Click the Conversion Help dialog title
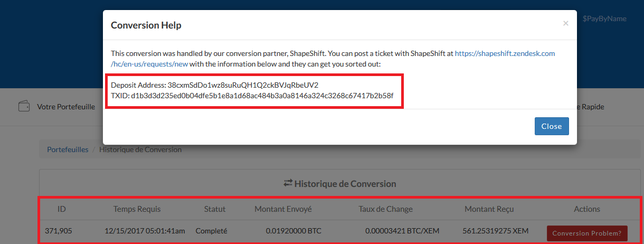This screenshot has height=244, width=644. click(x=146, y=25)
